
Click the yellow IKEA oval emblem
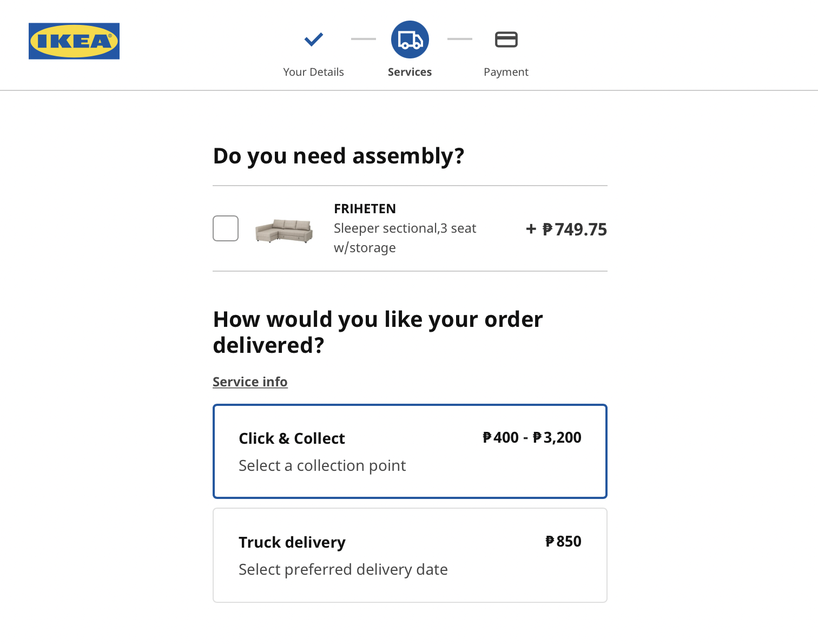74,41
